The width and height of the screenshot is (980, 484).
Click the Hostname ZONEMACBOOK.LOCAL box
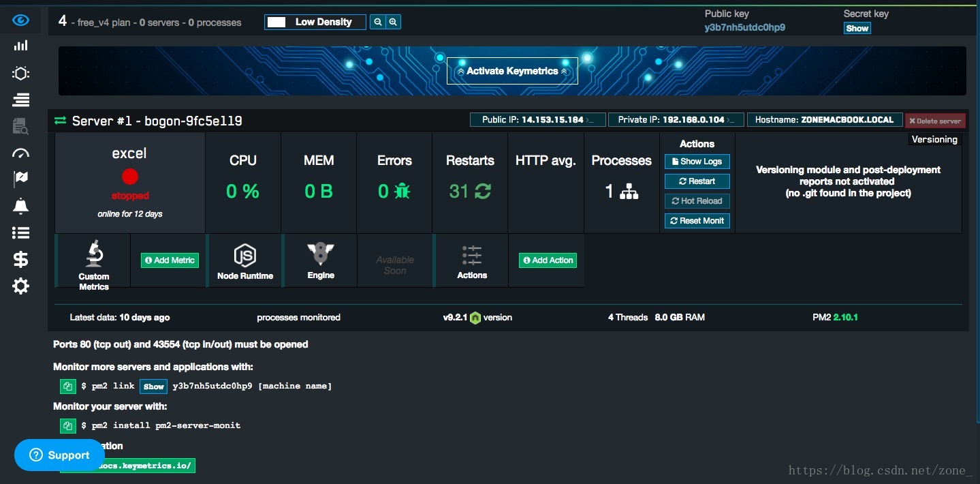[x=825, y=120]
